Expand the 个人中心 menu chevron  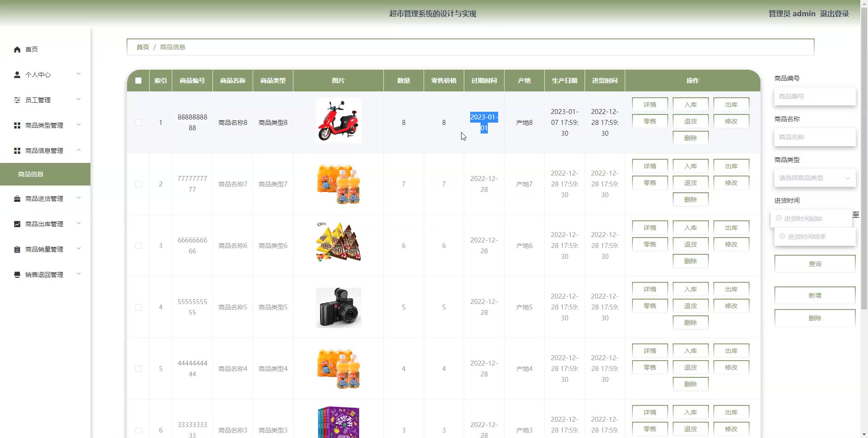pyautogui.click(x=79, y=74)
